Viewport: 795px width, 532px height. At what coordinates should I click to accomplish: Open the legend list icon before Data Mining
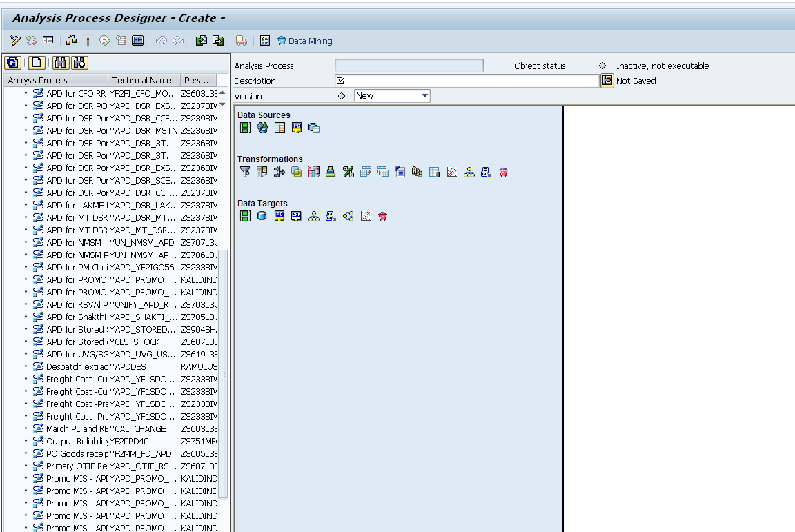tap(265, 41)
